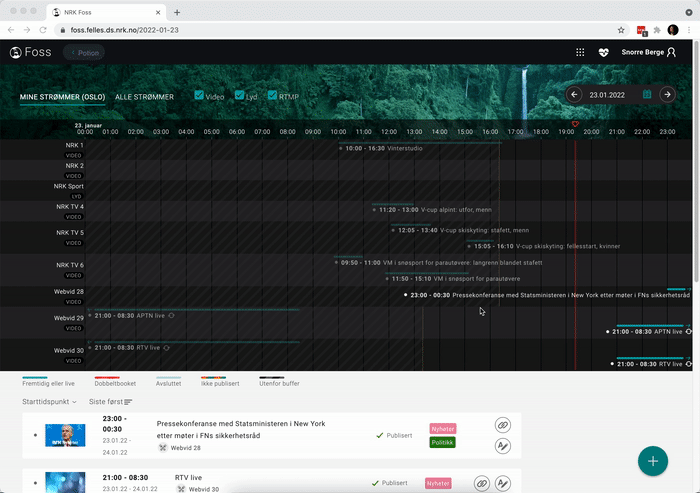The height and width of the screenshot is (493, 700).
Task: Click the Fremtidig eller live legend
Action: 48,381
